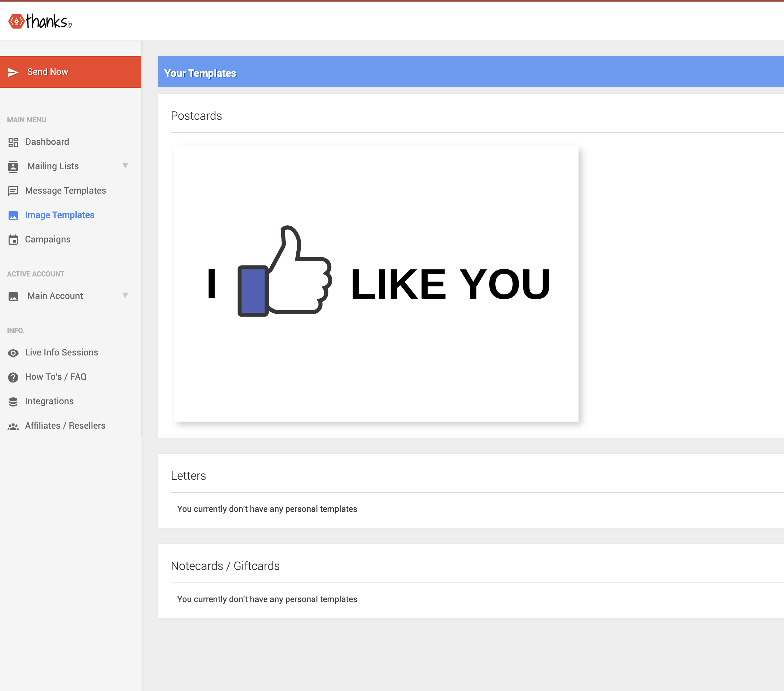Viewport: 784px width, 691px height.
Task: Select Main Account label
Action: click(x=55, y=296)
